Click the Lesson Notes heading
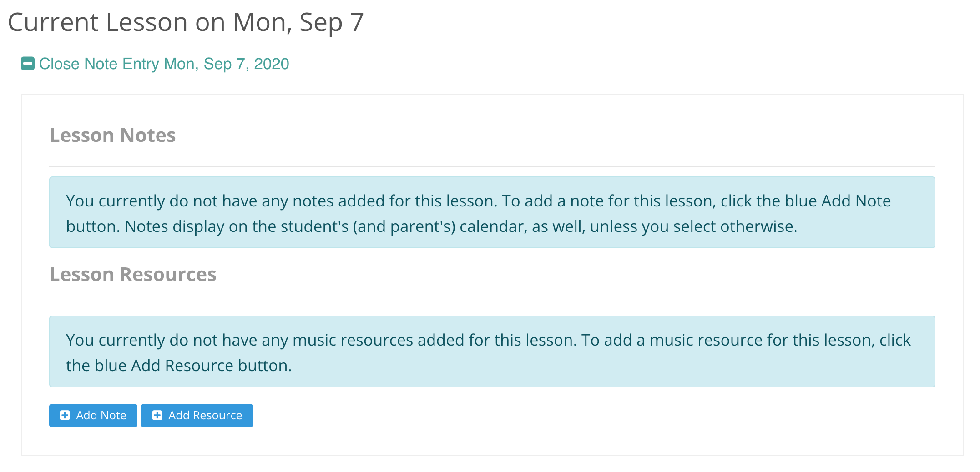 (x=112, y=136)
